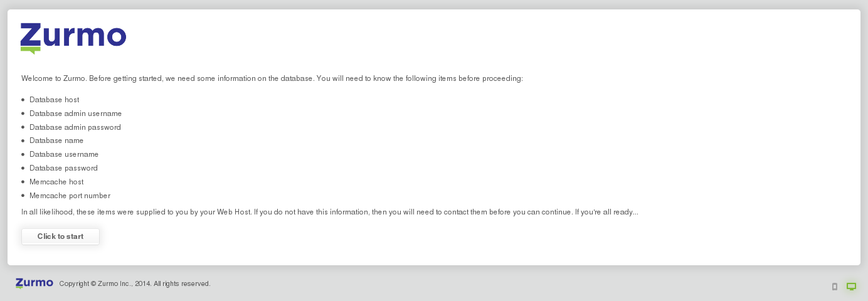Click the "Database username" list item
This screenshot has width=868, height=301.
[x=64, y=154]
